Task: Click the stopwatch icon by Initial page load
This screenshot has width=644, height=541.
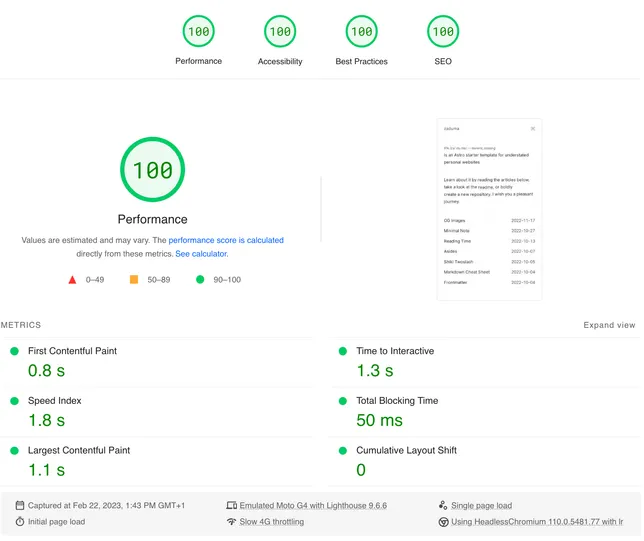Action: coord(20,522)
